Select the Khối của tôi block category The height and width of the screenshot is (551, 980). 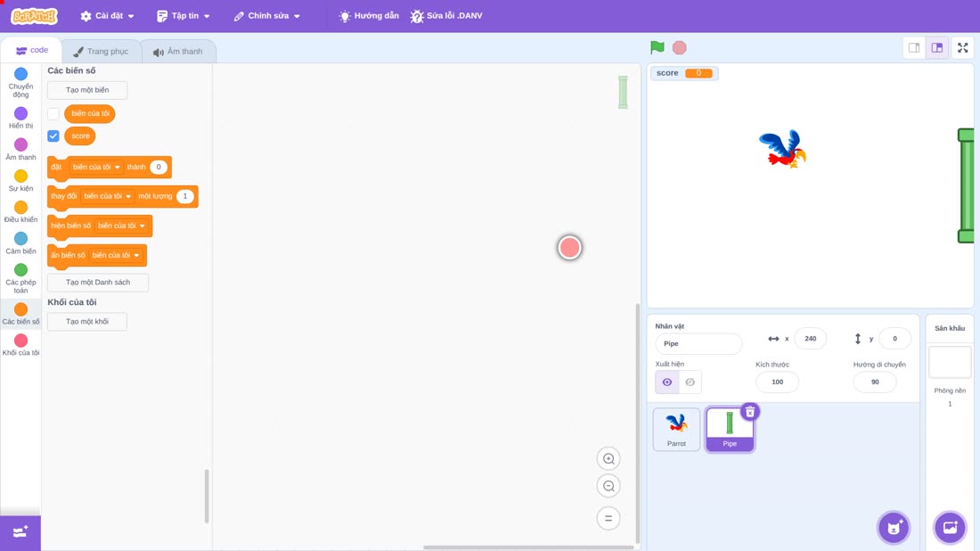point(20,345)
